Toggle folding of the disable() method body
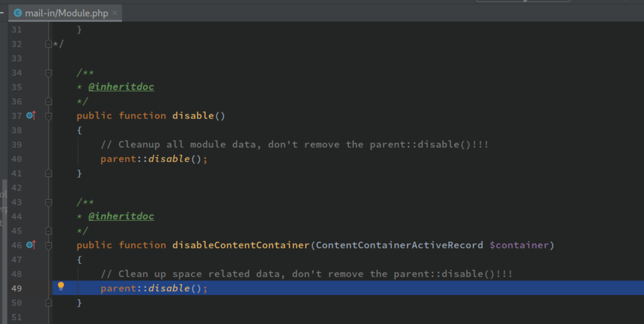Viewport: 644px width, 324px height. tap(48, 116)
